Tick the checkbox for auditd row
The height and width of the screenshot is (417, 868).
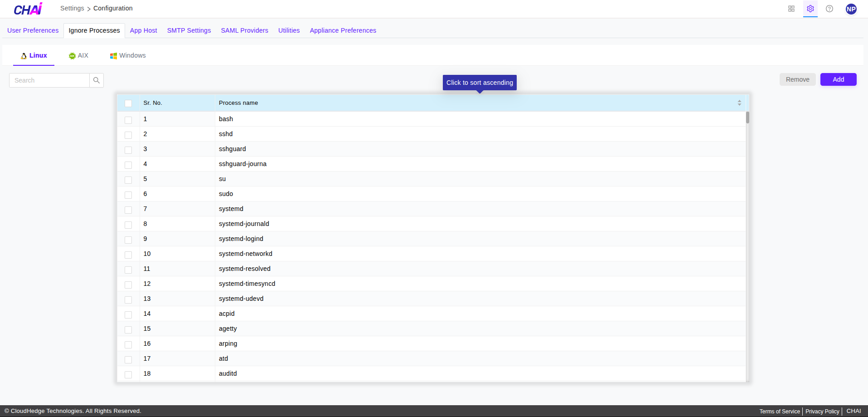128,374
